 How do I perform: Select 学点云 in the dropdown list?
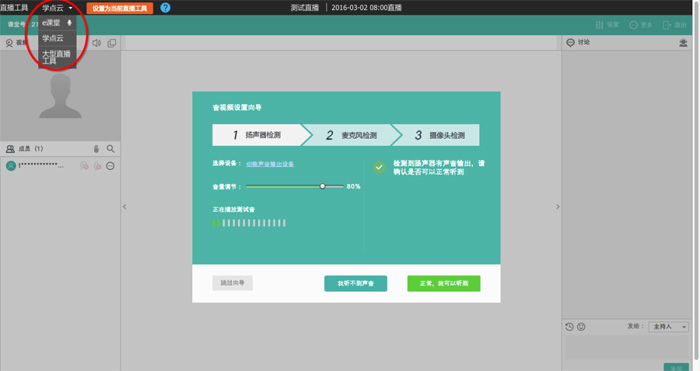pyautogui.click(x=57, y=38)
